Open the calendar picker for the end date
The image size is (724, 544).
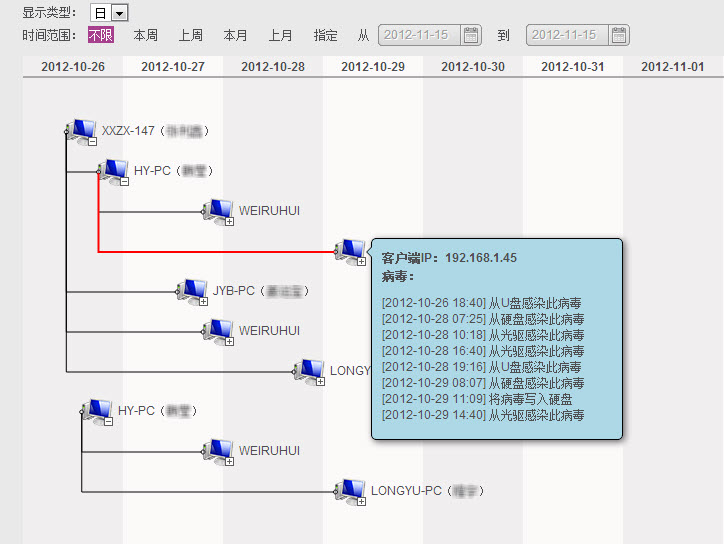(x=619, y=35)
